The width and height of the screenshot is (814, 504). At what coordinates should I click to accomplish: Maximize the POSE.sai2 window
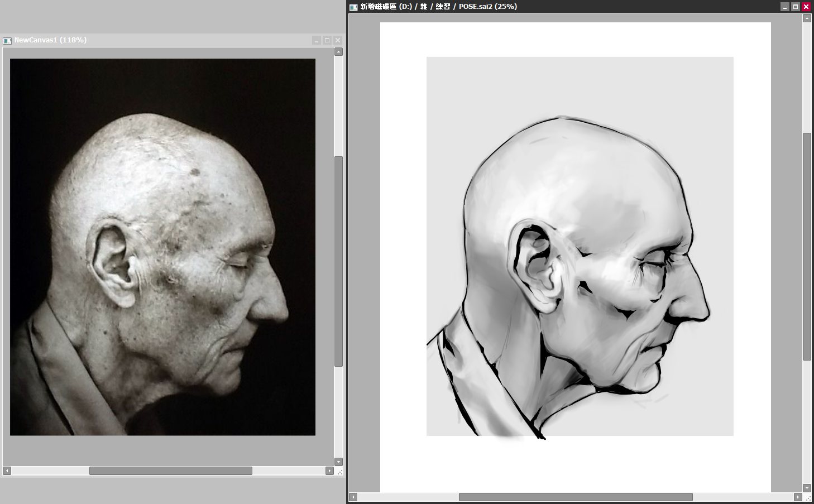796,7
